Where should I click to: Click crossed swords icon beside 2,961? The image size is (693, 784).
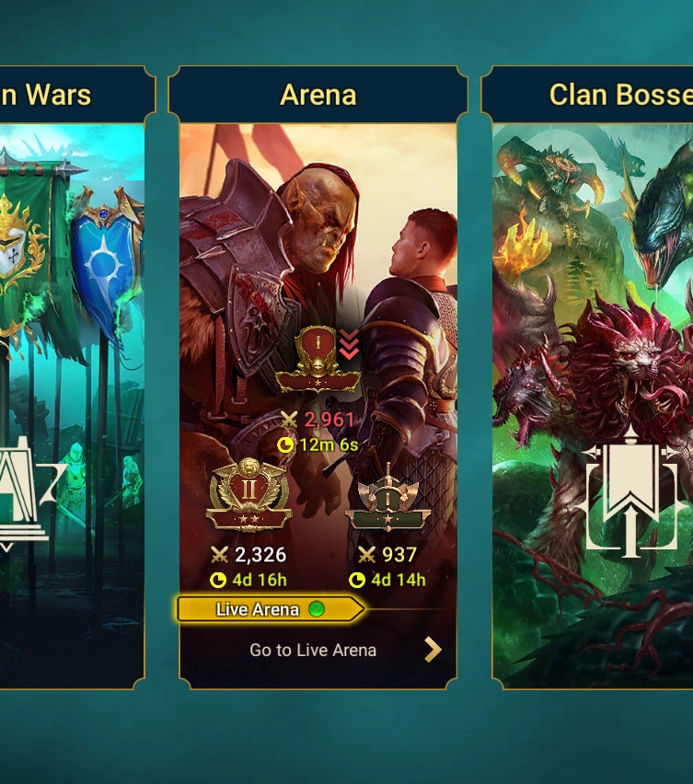289,419
